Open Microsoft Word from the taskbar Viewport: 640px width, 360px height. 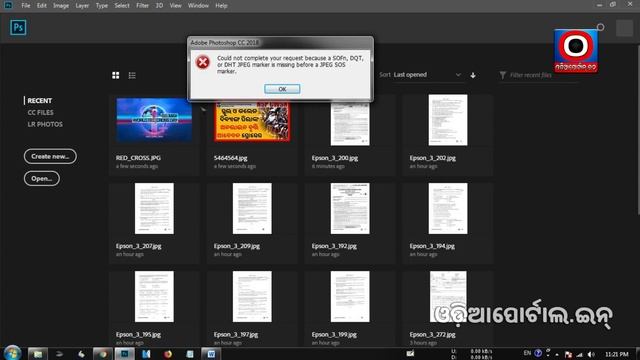[211, 354]
